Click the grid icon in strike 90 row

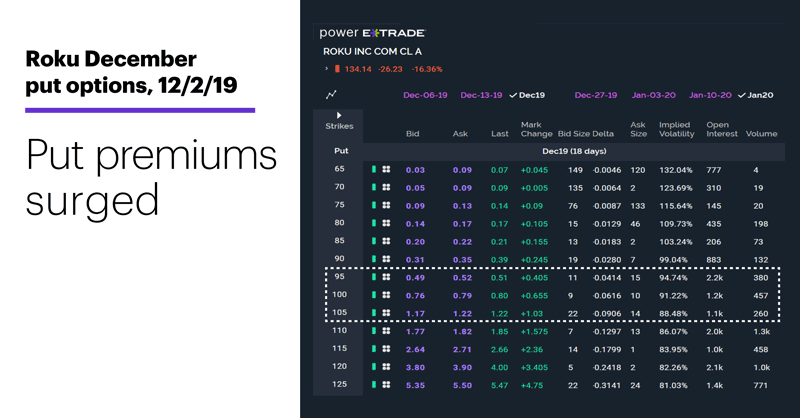pos(386,259)
